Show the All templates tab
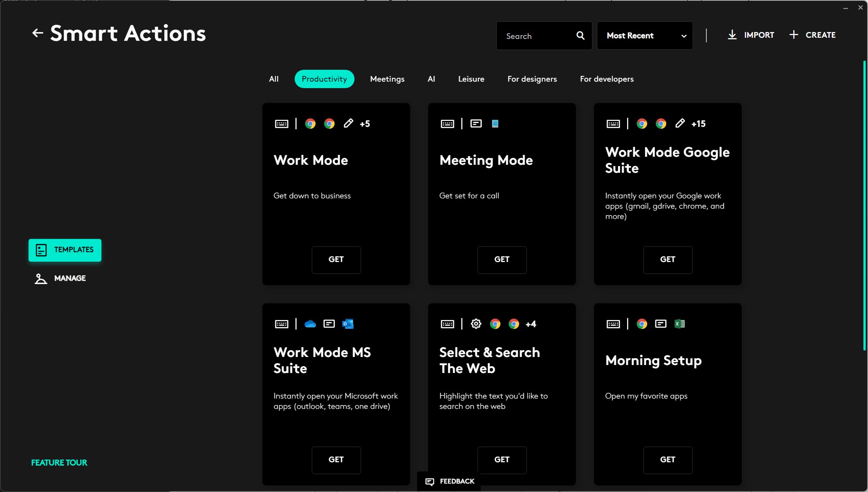The image size is (868, 492). [x=274, y=79]
